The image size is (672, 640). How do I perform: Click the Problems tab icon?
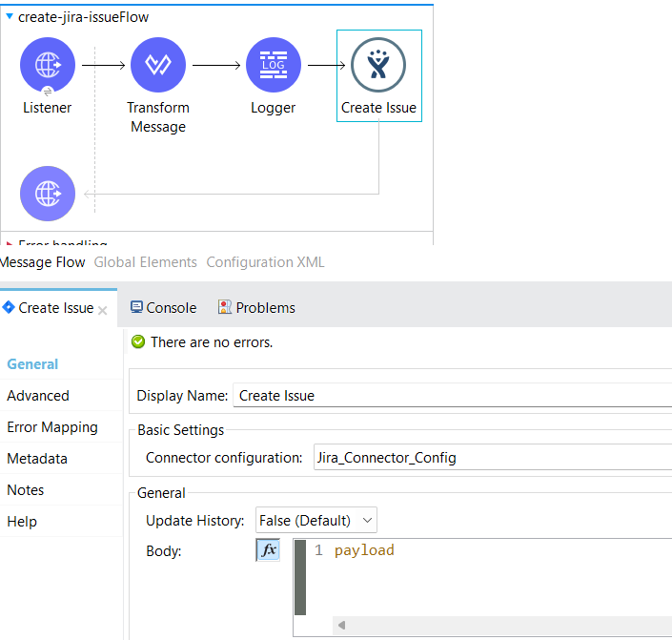(x=225, y=307)
